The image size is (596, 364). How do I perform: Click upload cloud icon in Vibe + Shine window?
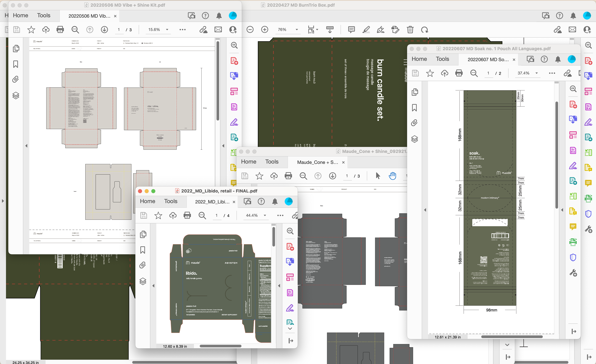pos(46,29)
